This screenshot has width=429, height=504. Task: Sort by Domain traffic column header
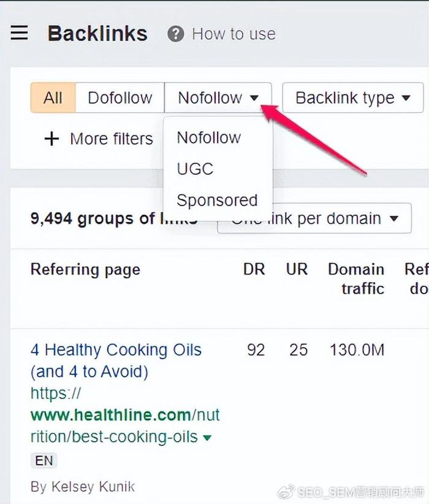click(x=356, y=279)
